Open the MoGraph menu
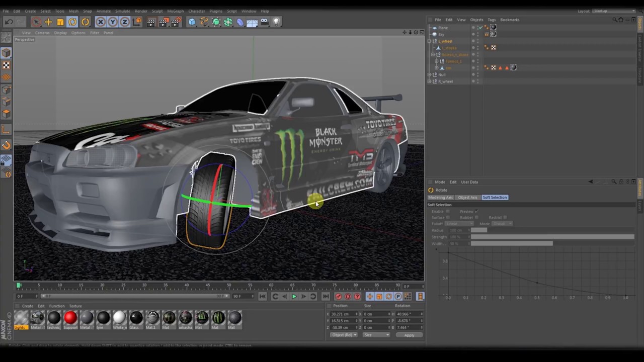The image size is (644, 362). pos(176,11)
